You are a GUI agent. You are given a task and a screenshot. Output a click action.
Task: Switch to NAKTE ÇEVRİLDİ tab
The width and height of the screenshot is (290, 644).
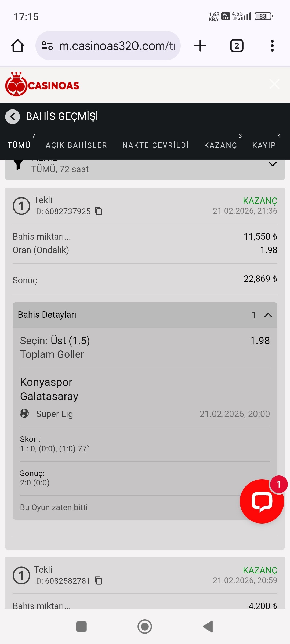tap(155, 145)
